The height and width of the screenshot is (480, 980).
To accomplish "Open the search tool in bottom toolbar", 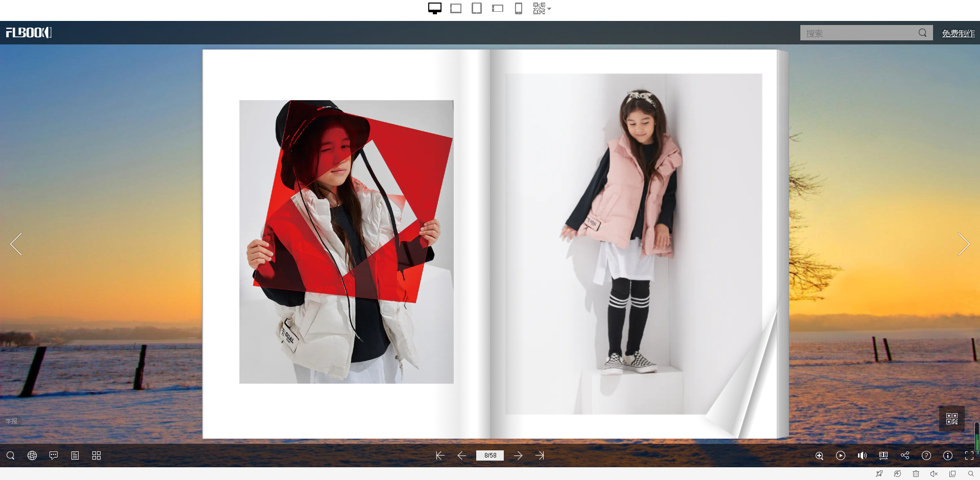I will tap(10, 455).
